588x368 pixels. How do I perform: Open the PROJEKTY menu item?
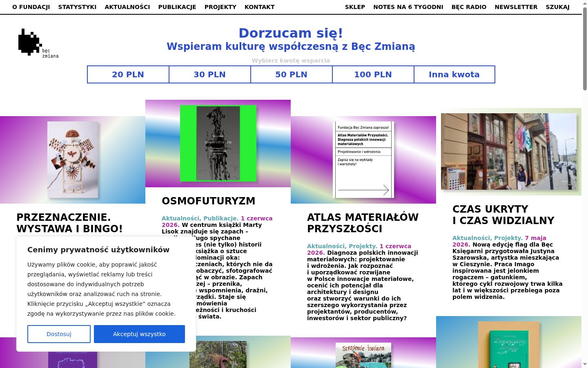point(220,7)
